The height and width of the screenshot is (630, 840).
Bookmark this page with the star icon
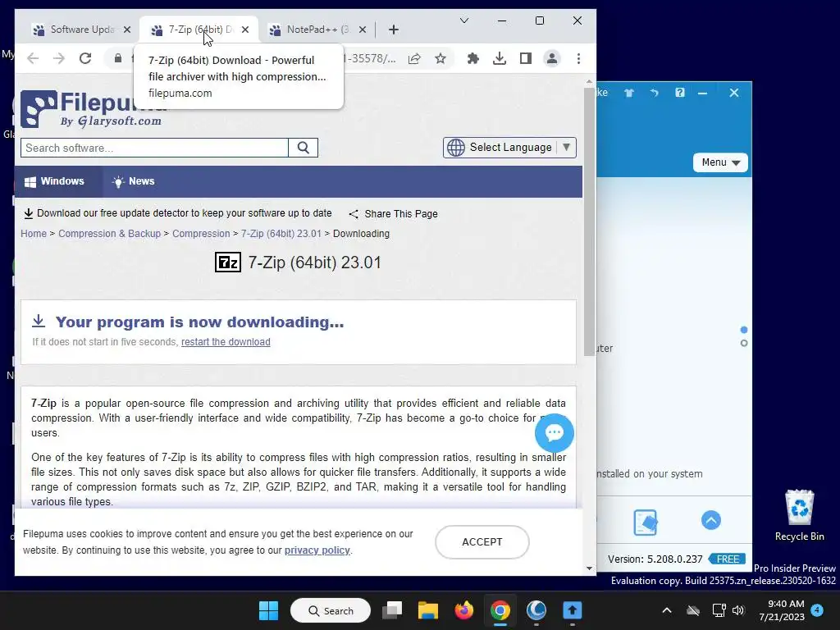coord(441,58)
